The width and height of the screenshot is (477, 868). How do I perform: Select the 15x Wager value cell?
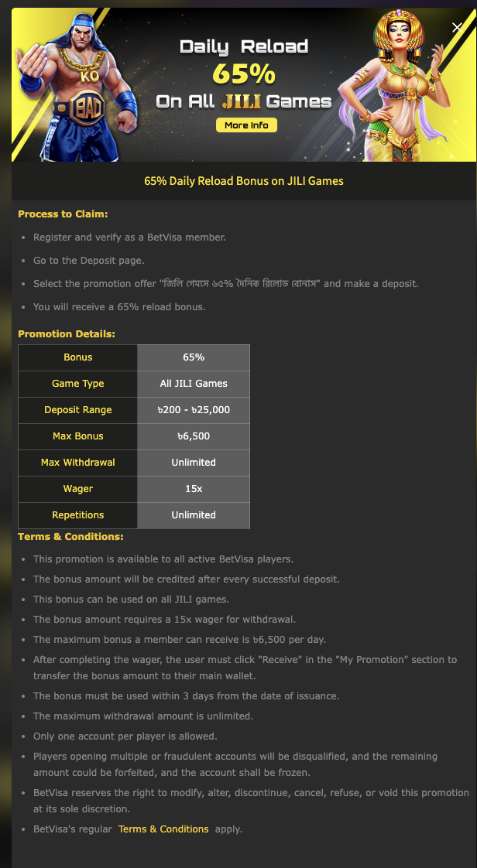tap(194, 489)
